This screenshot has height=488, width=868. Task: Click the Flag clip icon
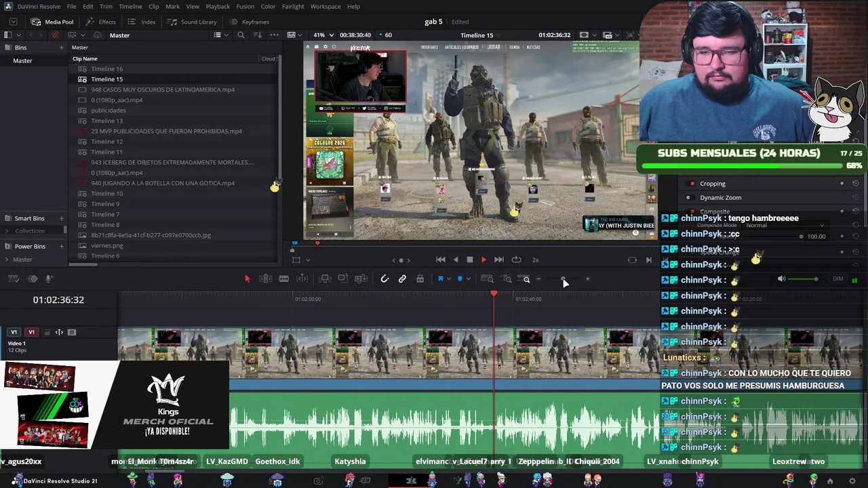440,279
